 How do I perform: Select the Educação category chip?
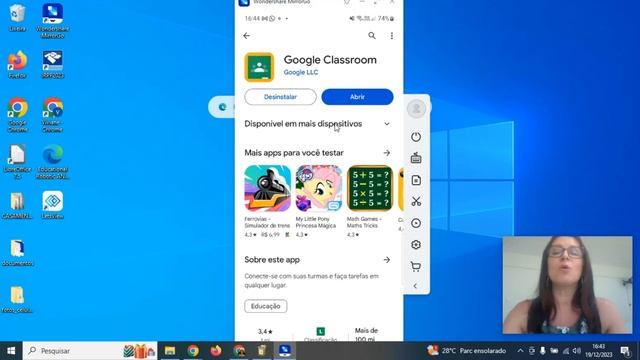(x=266, y=306)
